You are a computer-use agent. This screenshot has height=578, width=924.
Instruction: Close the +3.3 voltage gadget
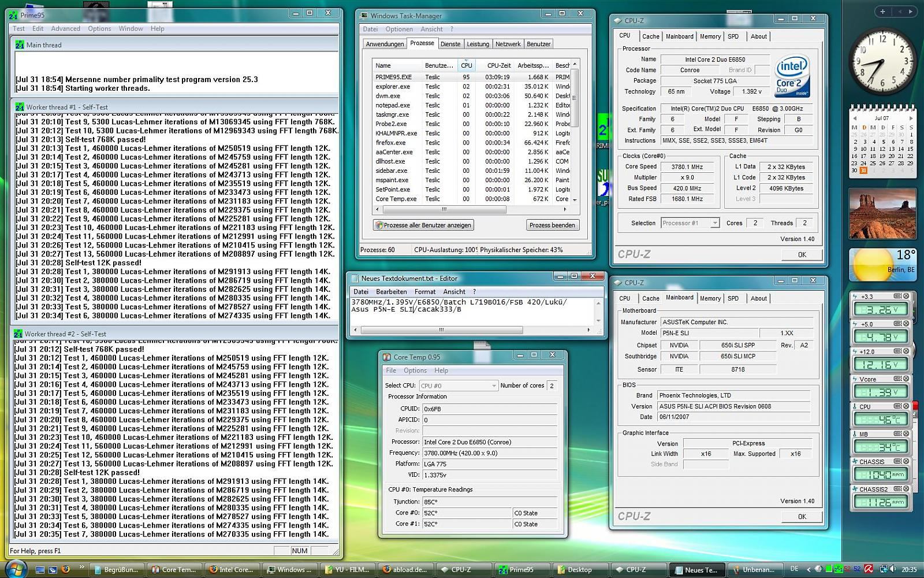[x=906, y=297]
